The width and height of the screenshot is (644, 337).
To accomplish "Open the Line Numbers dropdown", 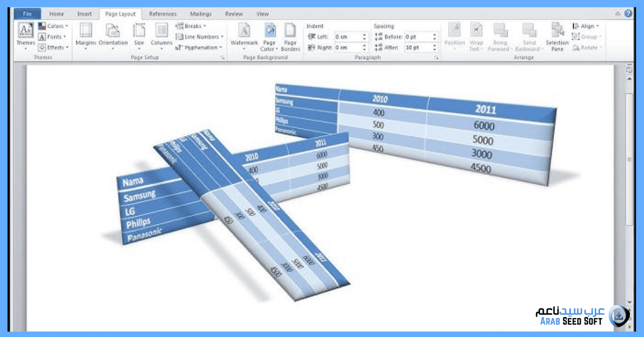I will pyautogui.click(x=200, y=36).
